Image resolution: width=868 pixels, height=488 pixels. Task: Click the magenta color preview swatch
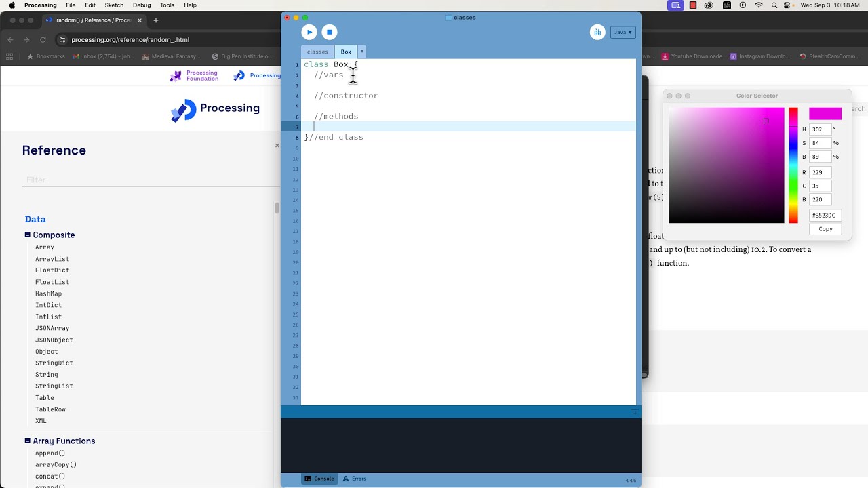pyautogui.click(x=825, y=113)
